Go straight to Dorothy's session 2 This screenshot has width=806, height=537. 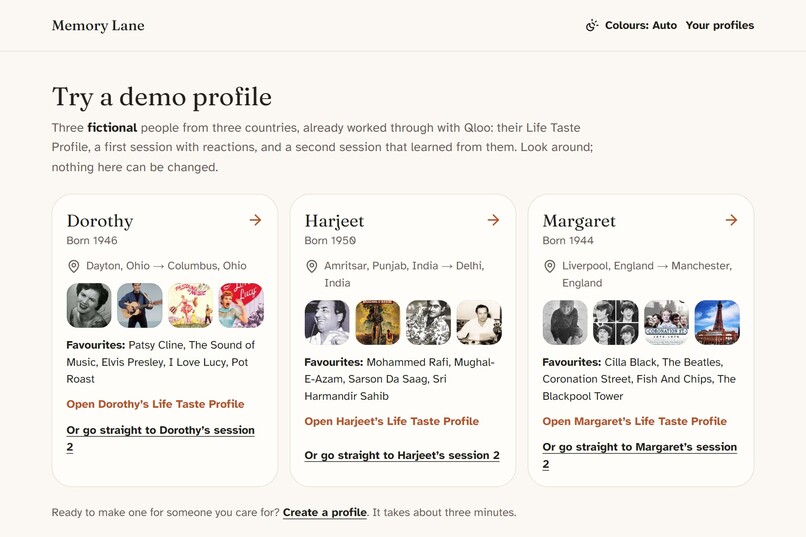point(160,438)
